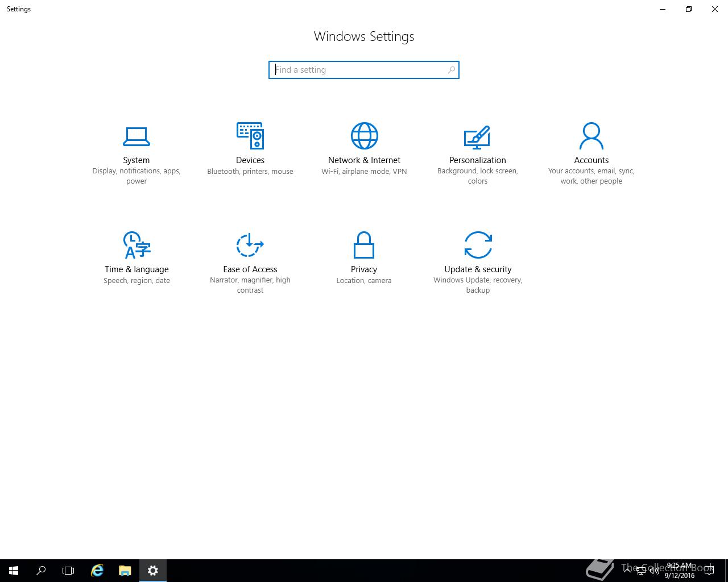Open the Windows Start menu
Screen dimensions: 728x582
click(x=14, y=571)
